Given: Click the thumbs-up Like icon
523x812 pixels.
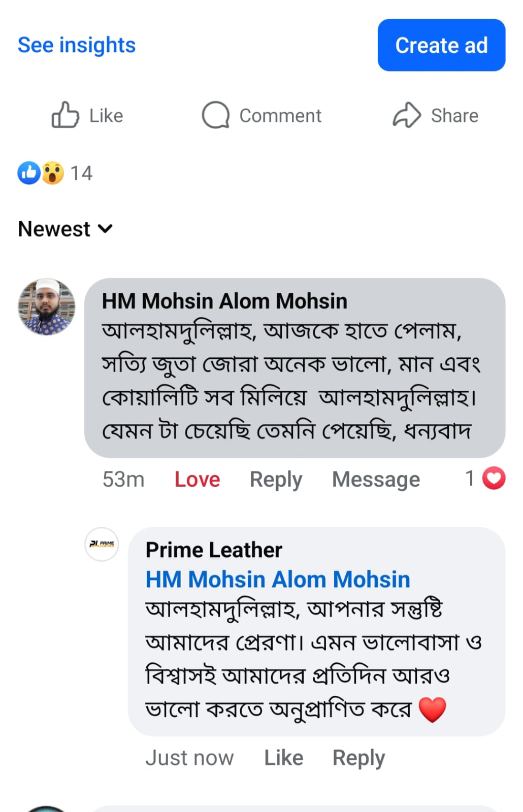Looking at the screenshot, I should (x=66, y=115).
